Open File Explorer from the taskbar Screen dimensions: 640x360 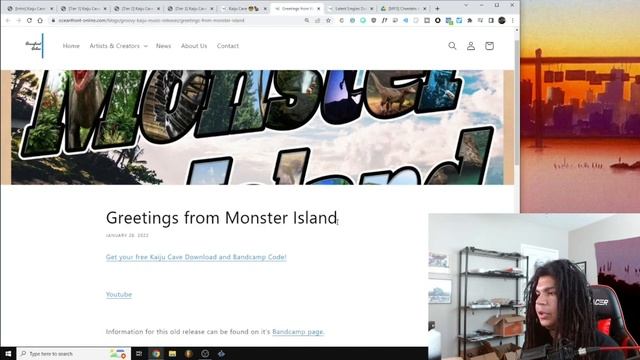click(172, 353)
